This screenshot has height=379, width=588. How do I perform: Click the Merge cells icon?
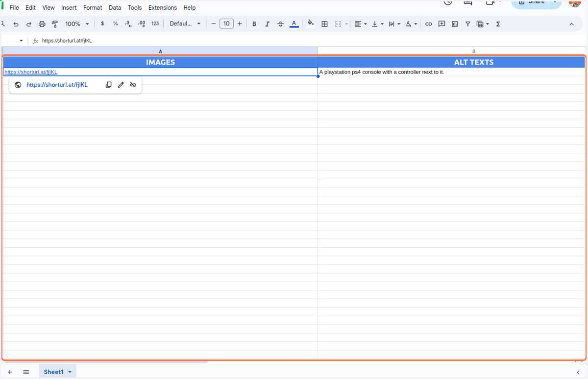[x=338, y=24]
